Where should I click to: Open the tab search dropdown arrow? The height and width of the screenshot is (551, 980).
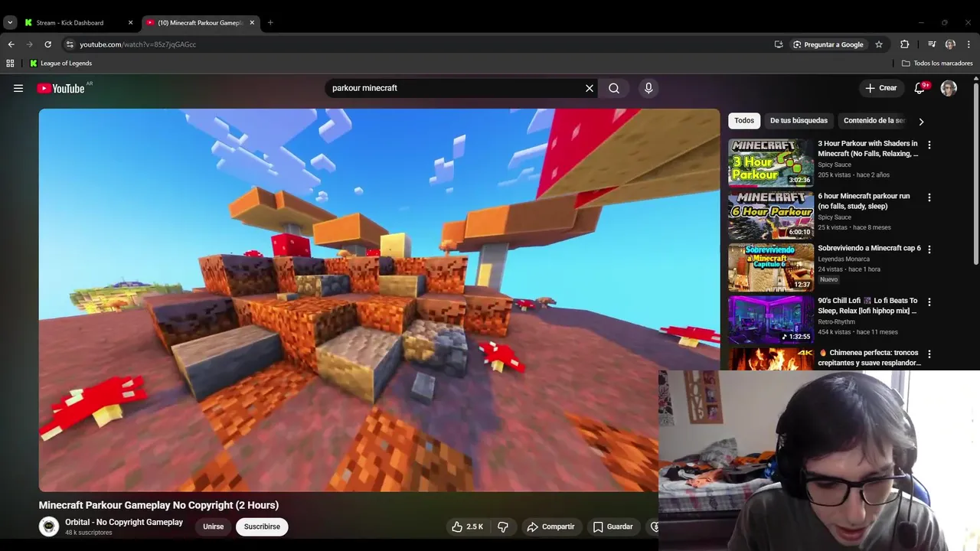coord(10,23)
